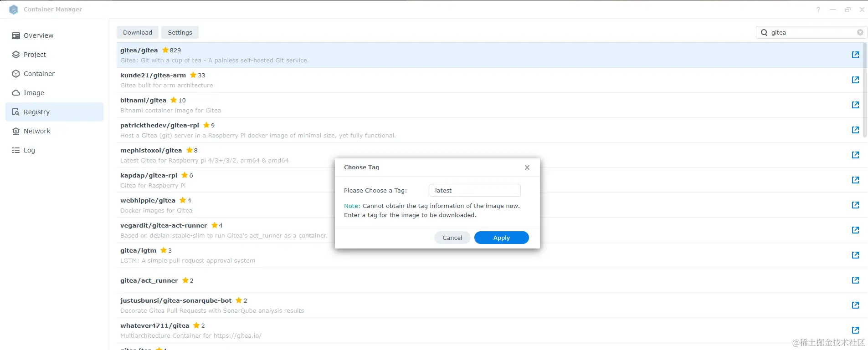The width and height of the screenshot is (868, 350).
Task: Open external link for mephistoxol/gitea
Action: 855,155
